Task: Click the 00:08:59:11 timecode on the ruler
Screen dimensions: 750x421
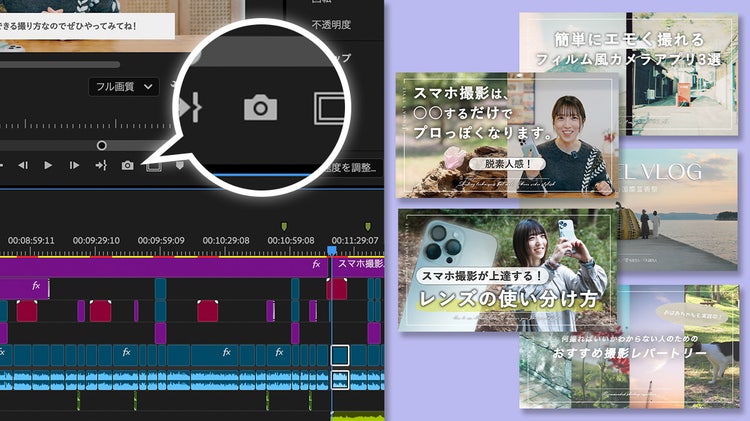Action: tap(31, 240)
